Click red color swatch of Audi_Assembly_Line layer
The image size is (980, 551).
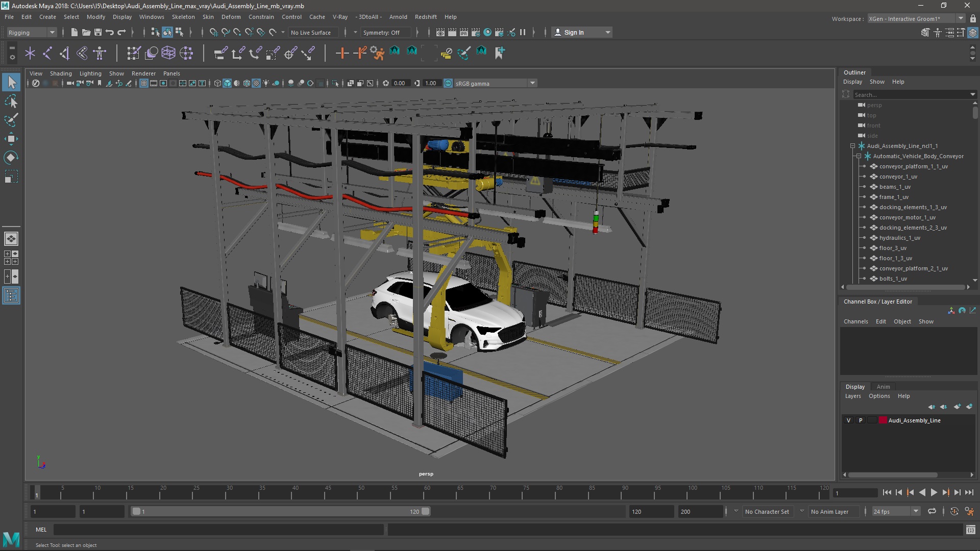click(883, 420)
